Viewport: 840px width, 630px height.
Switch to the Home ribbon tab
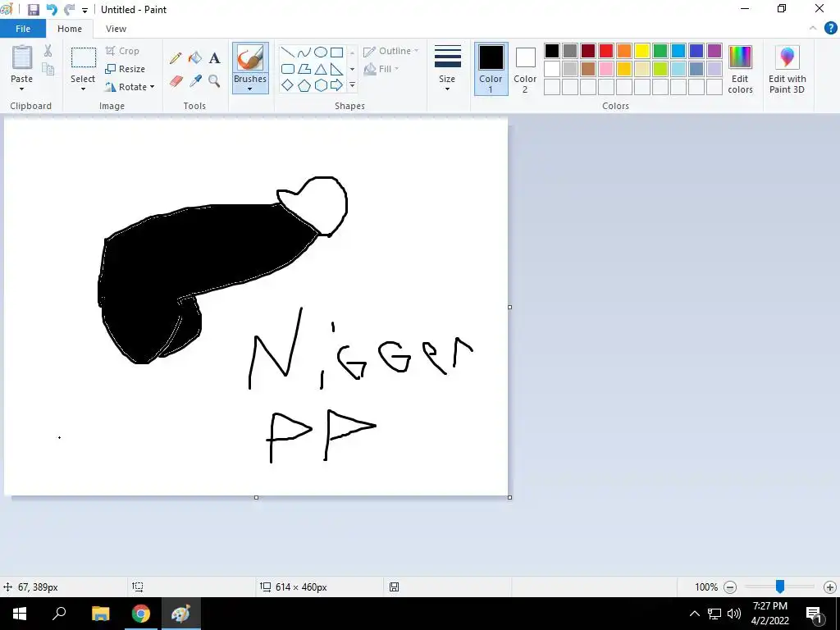click(70, 29)
